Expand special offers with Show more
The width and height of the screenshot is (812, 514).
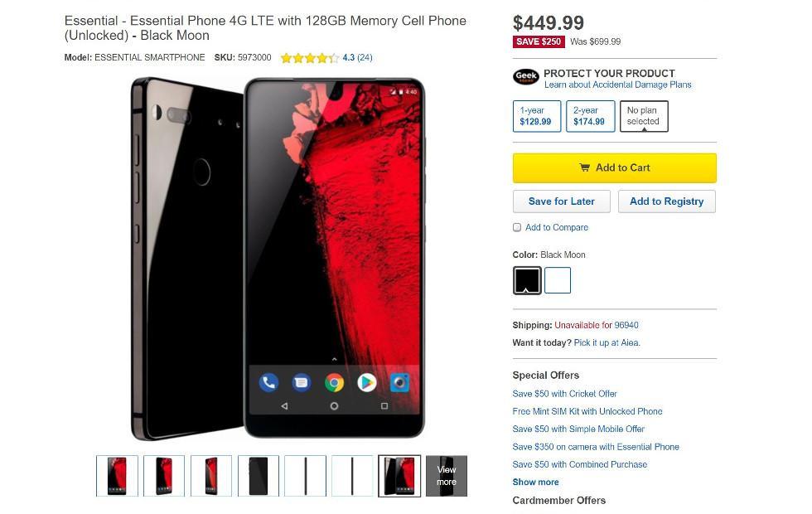coord(535,482)
